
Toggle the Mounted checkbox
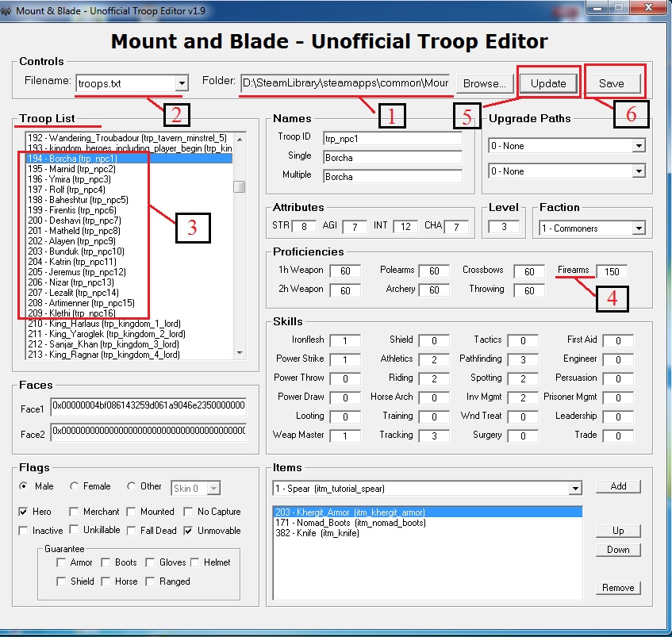pos(131,512)
